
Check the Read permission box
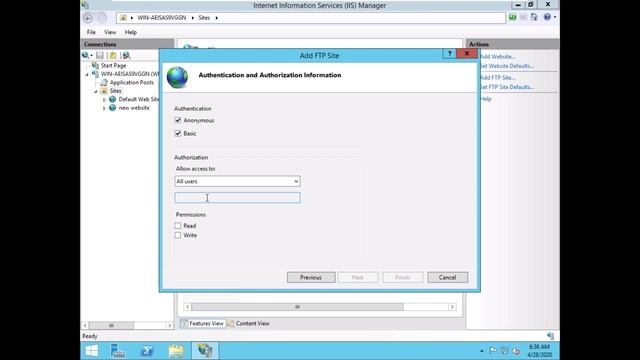click(178, 226)
